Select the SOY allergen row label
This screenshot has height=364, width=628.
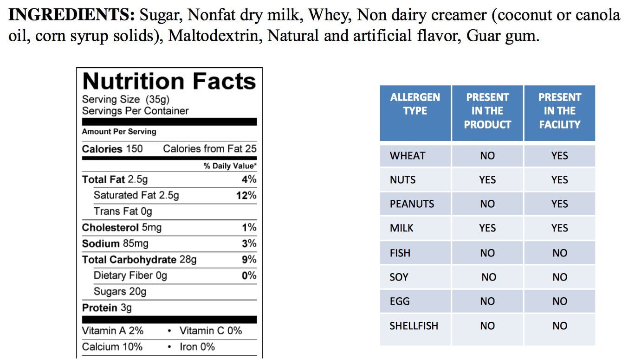(399, 277)
